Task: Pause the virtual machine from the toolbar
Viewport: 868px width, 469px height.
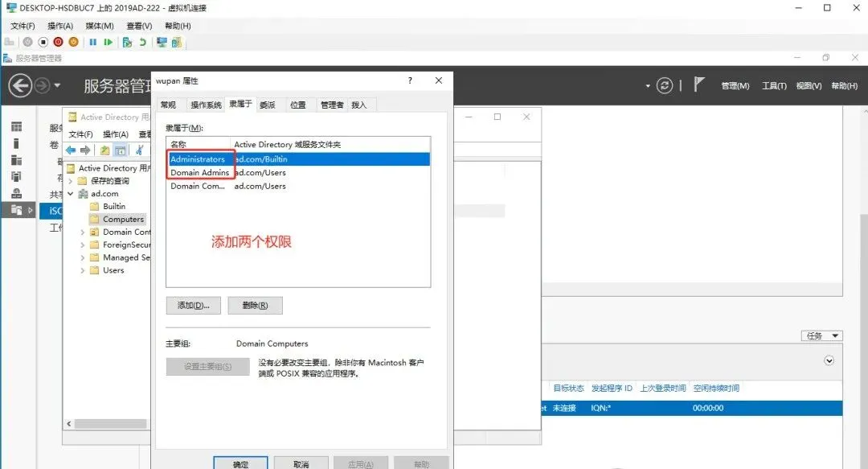Action: pos(94,42)
